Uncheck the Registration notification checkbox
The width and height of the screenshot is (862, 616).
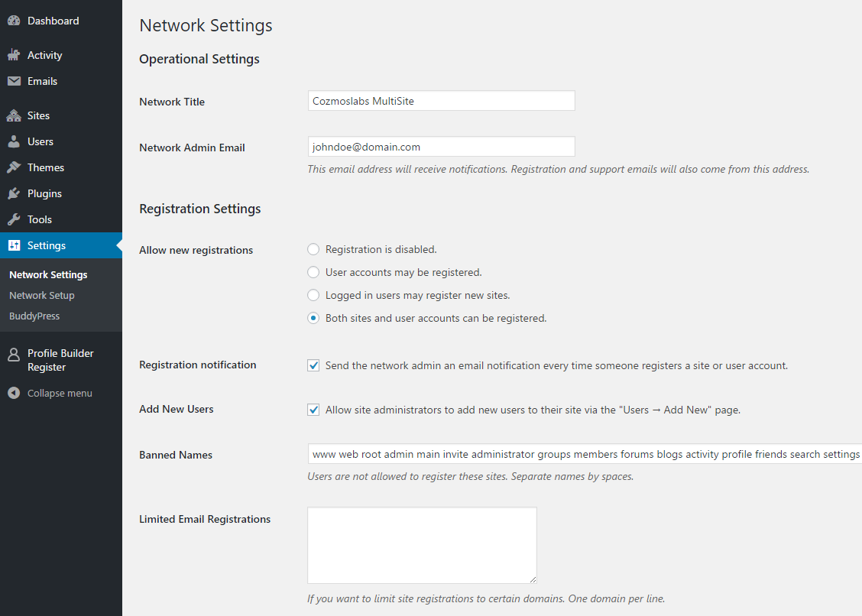coord(313,365)
